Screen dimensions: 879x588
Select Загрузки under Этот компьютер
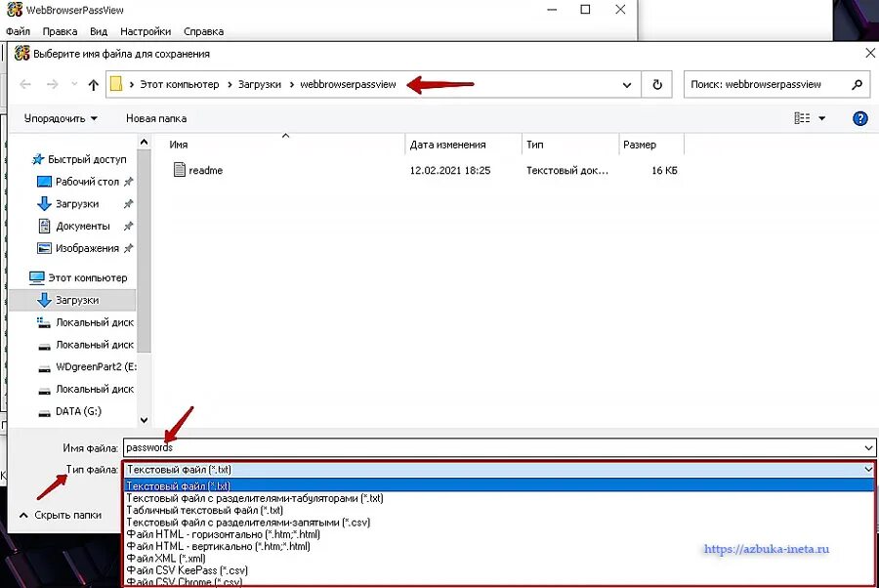[73, 300]
